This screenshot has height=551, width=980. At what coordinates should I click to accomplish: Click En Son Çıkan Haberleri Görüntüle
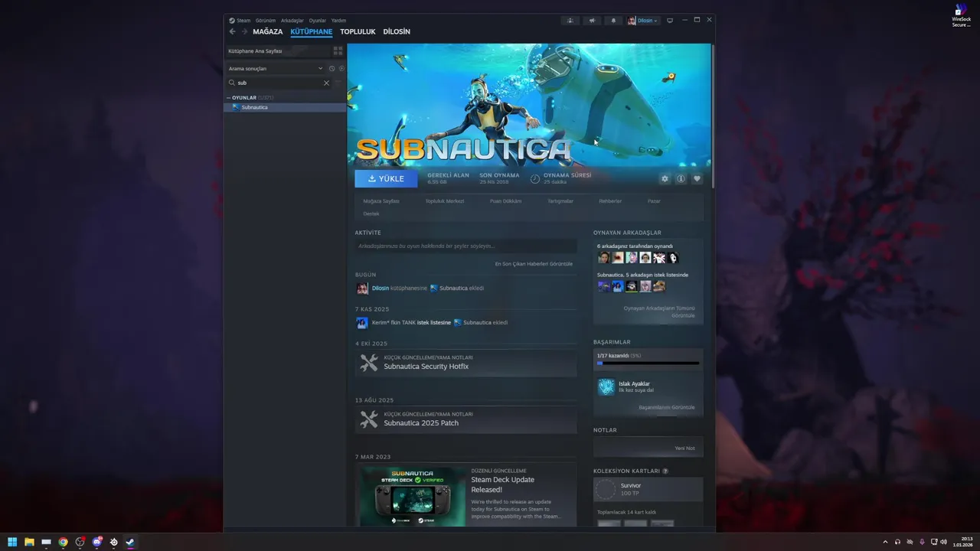tap(534, 264)
